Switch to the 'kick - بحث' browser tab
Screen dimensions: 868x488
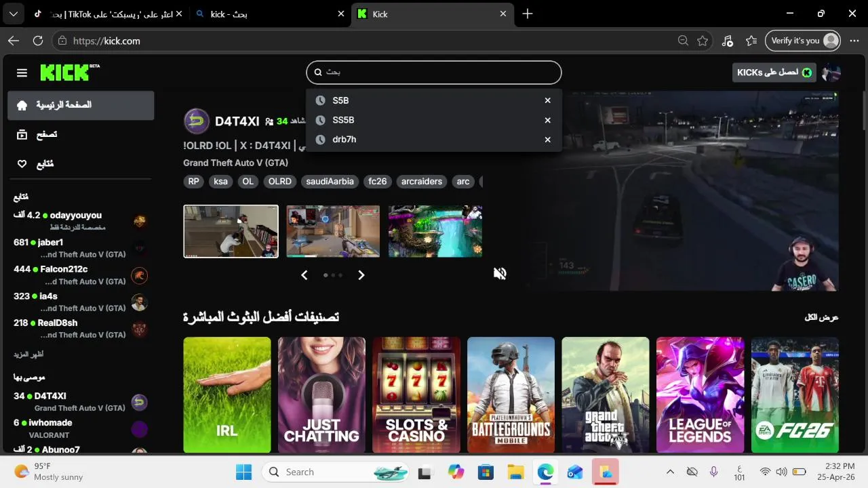pyautogui.click(x=269, y=14)
